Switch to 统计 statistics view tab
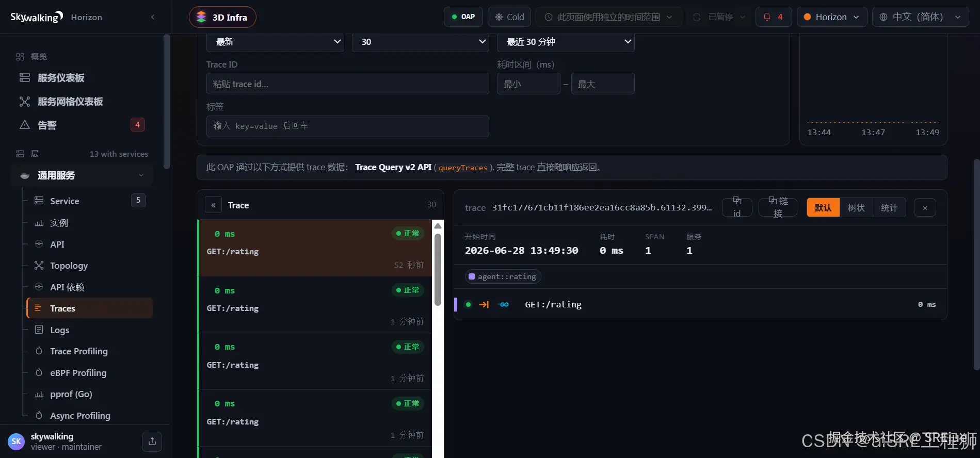This screenshot has width=980, height=458. tap(889, 207)
